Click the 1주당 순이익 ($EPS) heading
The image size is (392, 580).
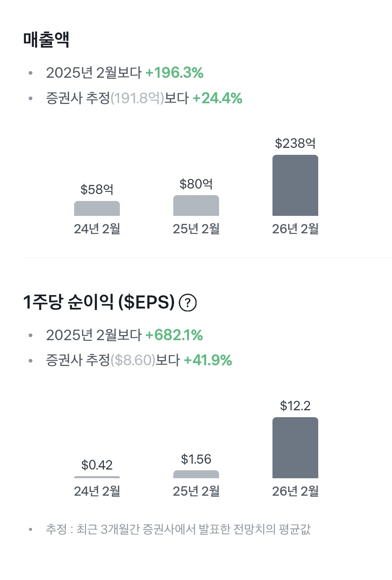(x=99, y=302)
